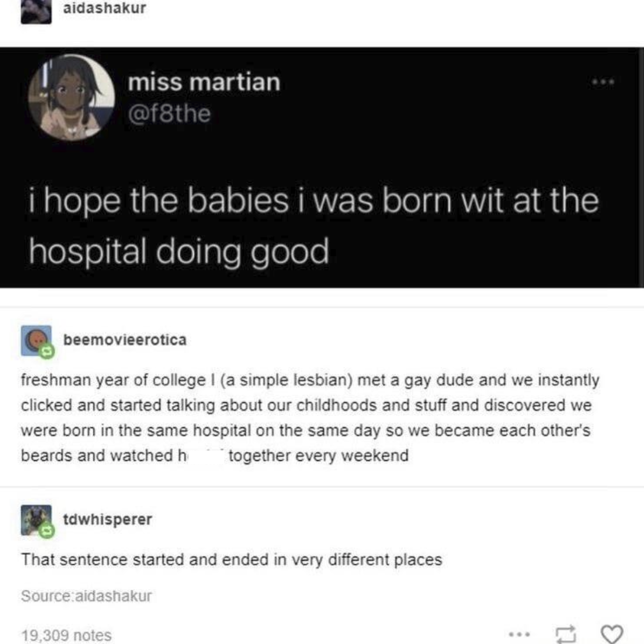The image size is (644, 644).
Task: Like the post with the heart icon
Action: pos(613,633)
